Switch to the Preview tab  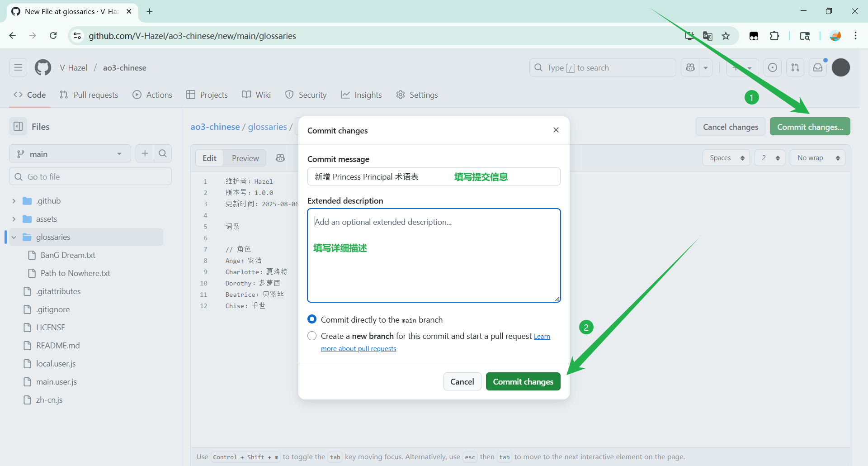click(245, 158)
